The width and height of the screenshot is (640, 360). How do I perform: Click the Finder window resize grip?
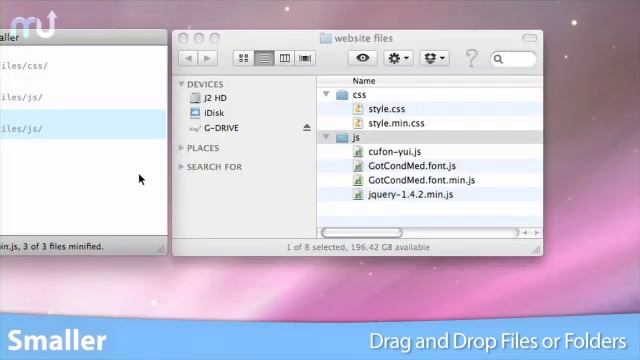click(536, 250)
